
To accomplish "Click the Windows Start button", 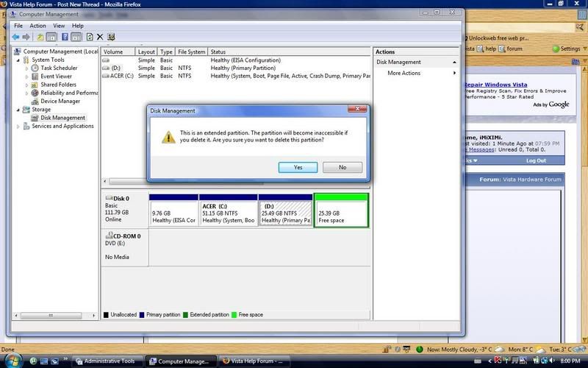I will click(12, 361).
